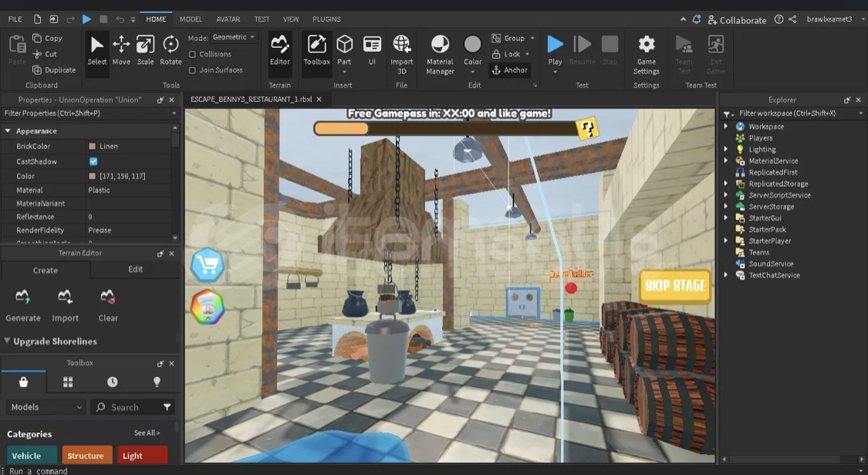Open the Toolbox Creations lightbulb tab
Viewport: 868px width, 475px height.
[x=157, y=382]
